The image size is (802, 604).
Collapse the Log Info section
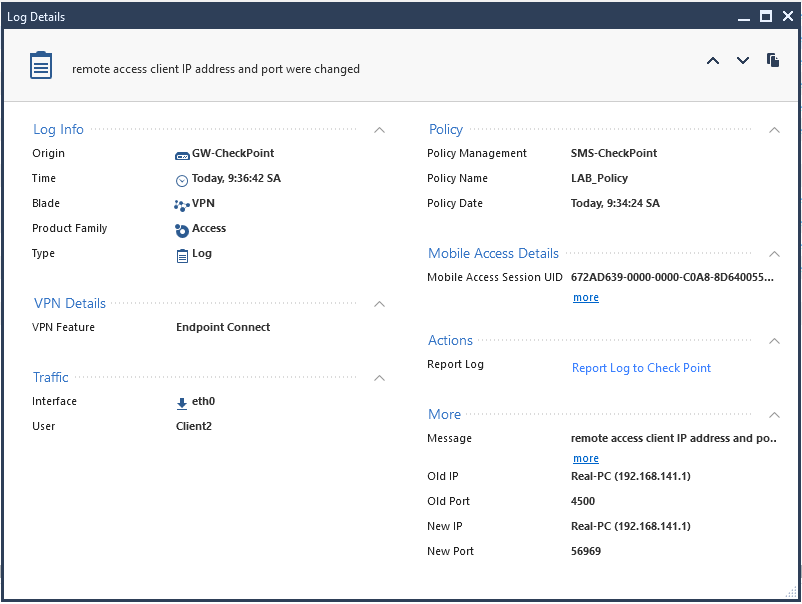pos(379,130)
